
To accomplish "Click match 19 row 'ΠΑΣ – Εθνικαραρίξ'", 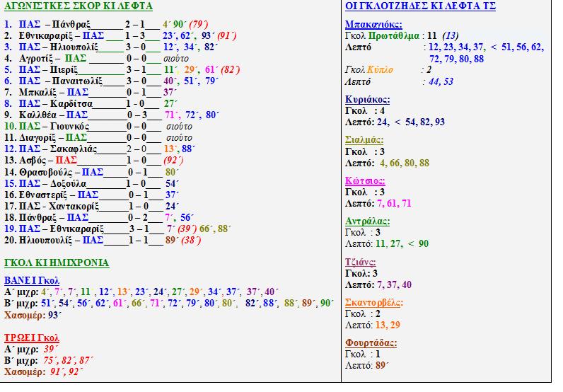I will (118, 229).
